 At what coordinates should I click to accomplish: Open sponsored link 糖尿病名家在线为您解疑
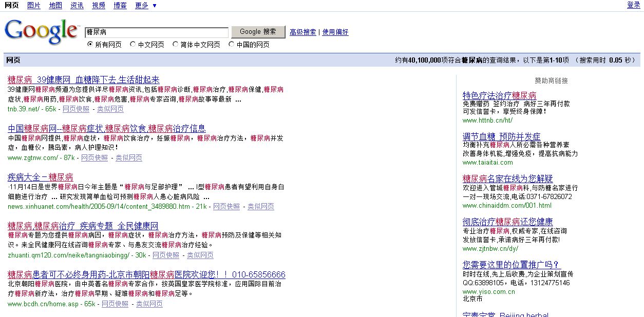pyautogui.click(x=508, y=179)
